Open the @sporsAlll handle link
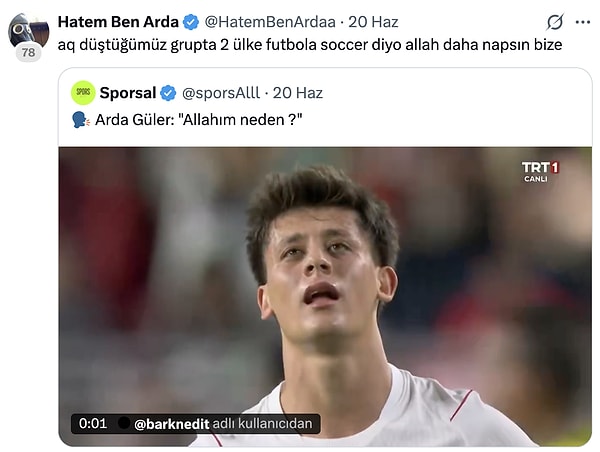The image size is (600, 452). [x=221, y=93]
